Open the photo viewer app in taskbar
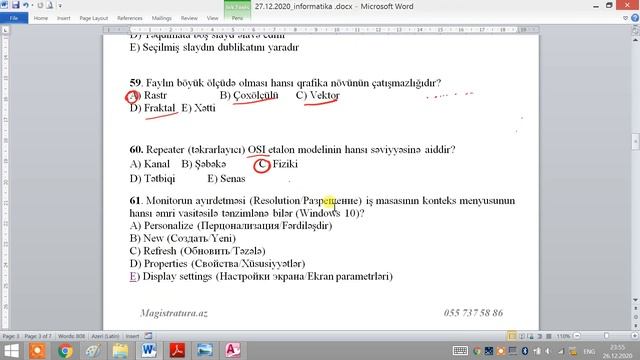 204,351
